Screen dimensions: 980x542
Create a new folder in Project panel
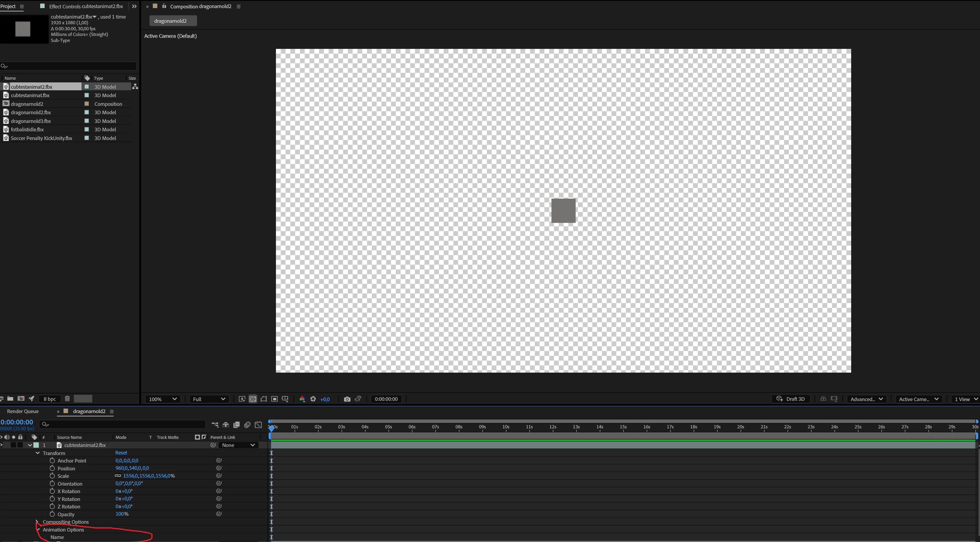10,399
